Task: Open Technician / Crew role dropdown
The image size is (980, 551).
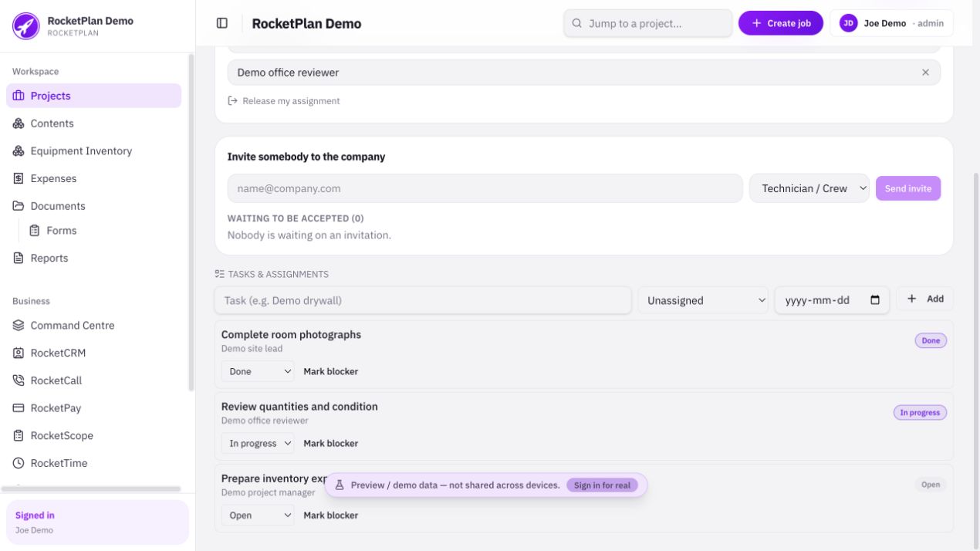Action: click(x=809, y=188)
